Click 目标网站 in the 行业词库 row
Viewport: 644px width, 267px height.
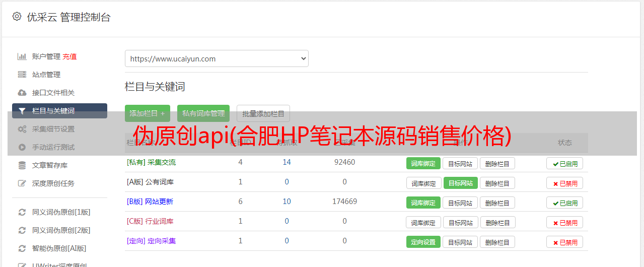click(x=461, y=222)
